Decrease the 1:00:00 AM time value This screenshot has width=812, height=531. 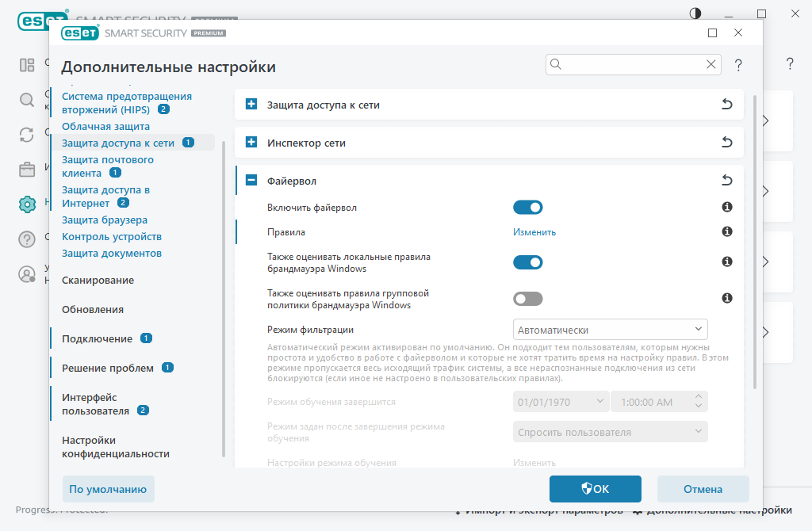(x=698, y=407)
